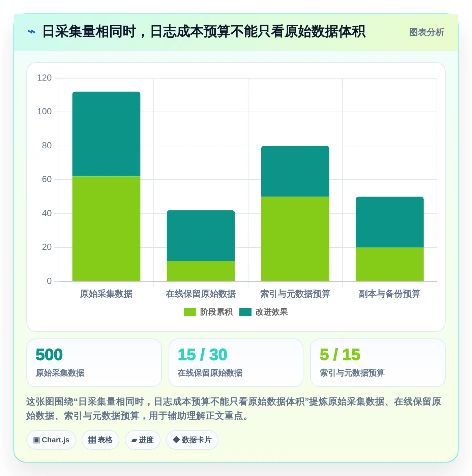The width and height of the screenshot is (472, 476).
Task: Click the chart title 日采集量相同时 heading
Action: coord(204,32)
